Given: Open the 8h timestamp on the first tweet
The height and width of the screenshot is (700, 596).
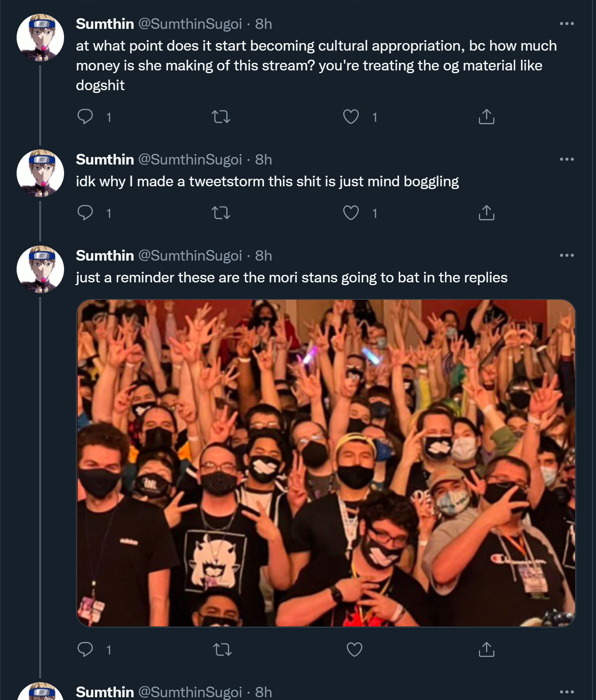Looking at the screenshot, I should pyautogui.click(x=263, y=24).
